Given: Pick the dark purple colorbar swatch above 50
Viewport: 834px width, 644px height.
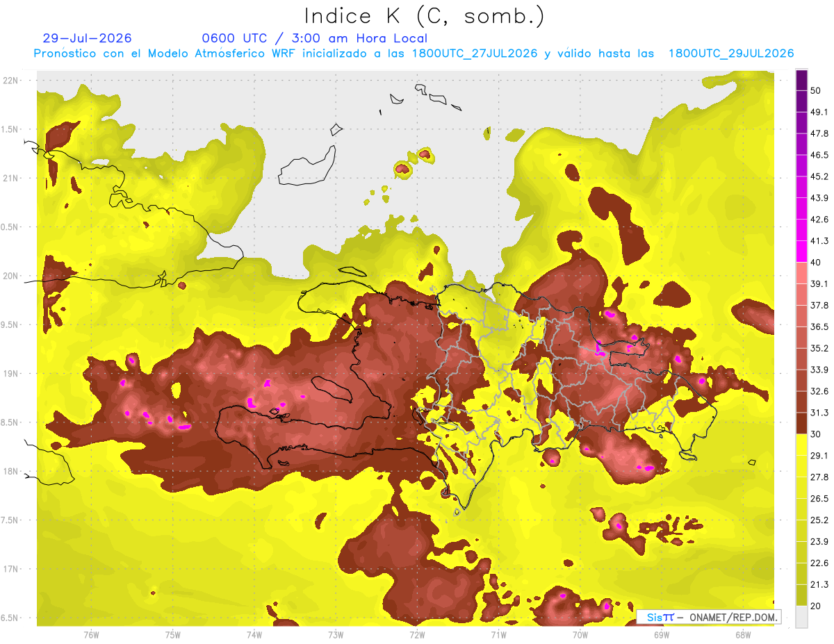Looking at the screenshot, I should [x=801, y=80].
